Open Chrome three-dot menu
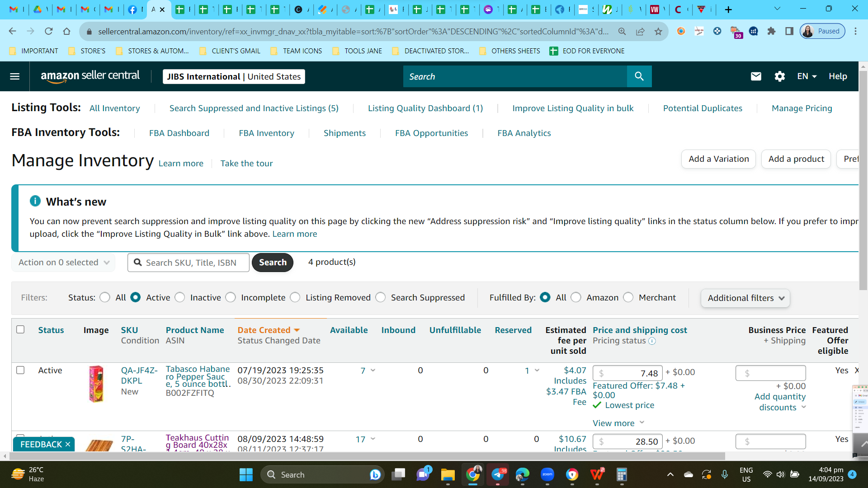 point(855,31)
